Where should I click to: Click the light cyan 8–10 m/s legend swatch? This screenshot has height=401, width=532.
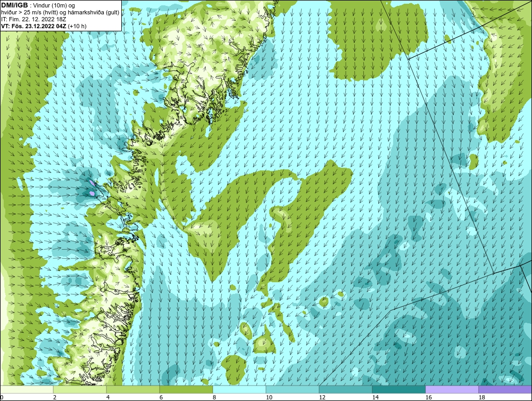[x=239, y=389]
